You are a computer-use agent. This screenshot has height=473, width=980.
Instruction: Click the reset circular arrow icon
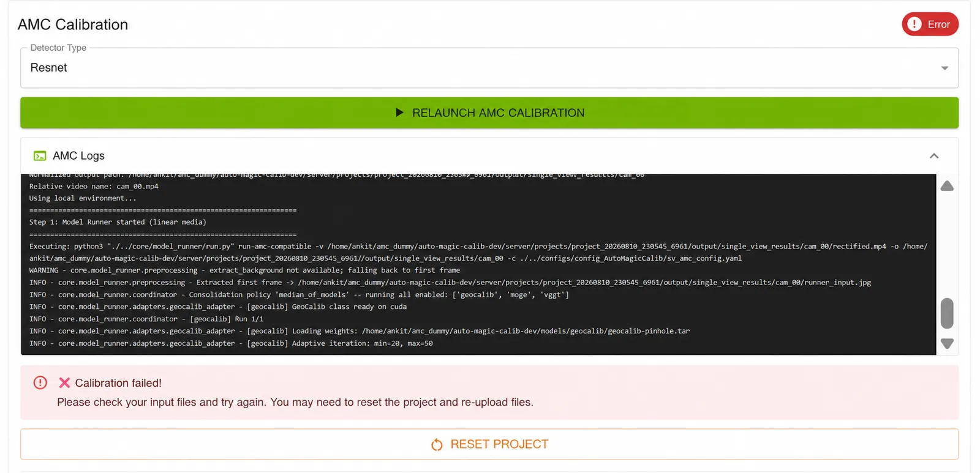click(x=437, y=445)
